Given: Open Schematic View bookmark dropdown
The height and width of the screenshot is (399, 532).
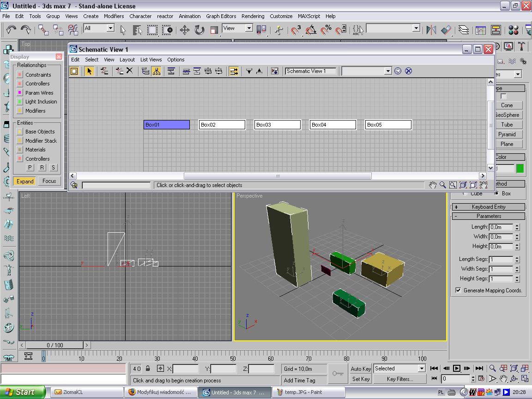Looking at the screenshot, I should click(x=388, y=71).
